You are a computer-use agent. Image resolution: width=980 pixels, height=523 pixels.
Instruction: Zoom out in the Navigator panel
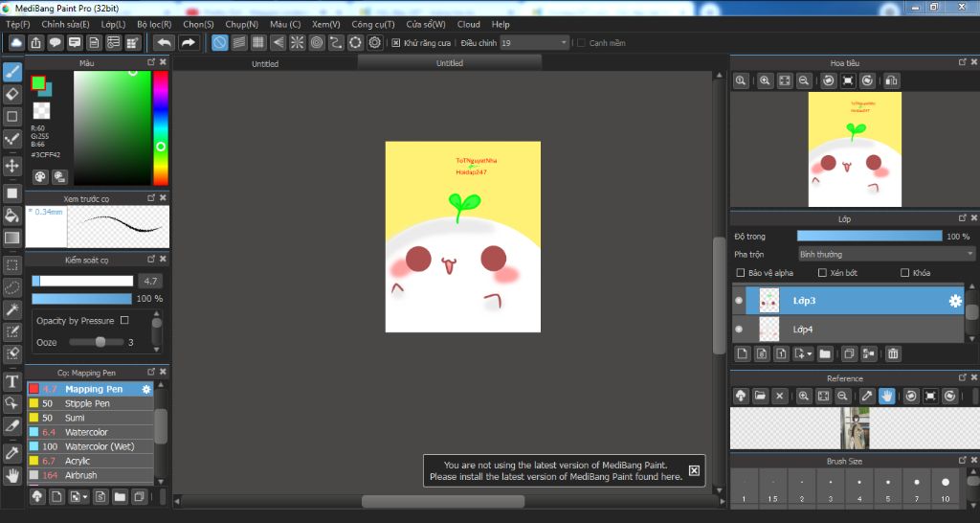pyautogui.click(x=804, y=80)
